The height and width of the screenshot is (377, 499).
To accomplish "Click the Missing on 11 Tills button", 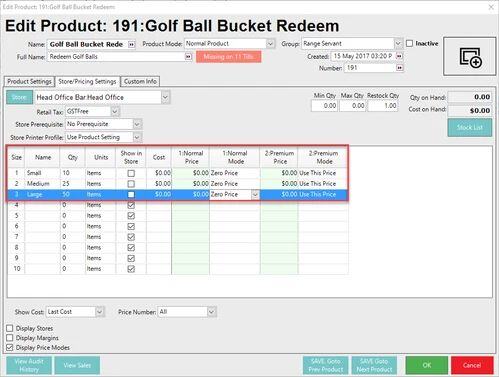I will pos(229,57).
